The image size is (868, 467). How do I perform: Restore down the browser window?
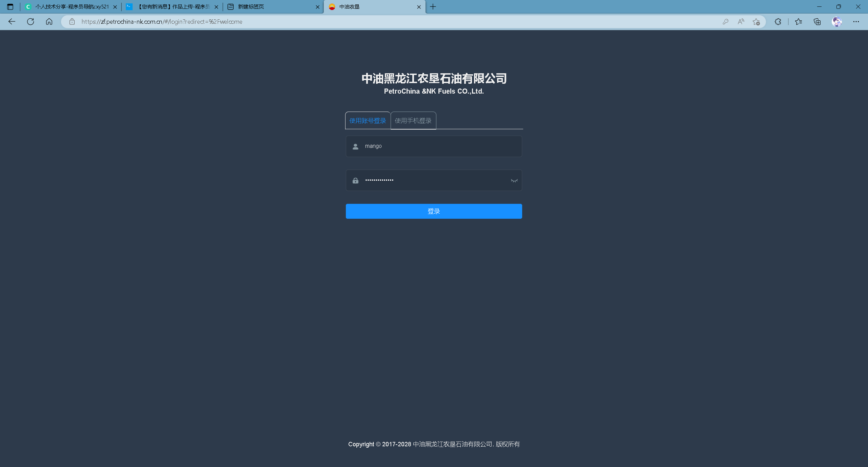point(839,7)
